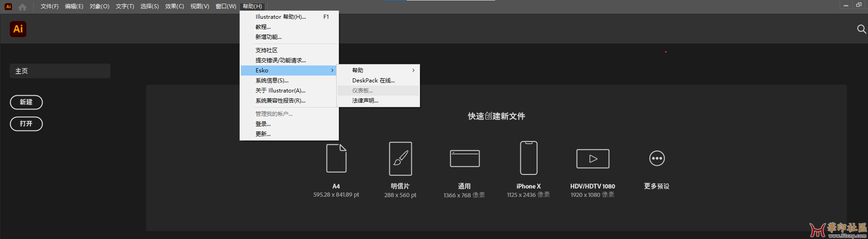The image size is (868, 239).
Task: Choose 仪表板... submenu entry
Action: (378, 91)
